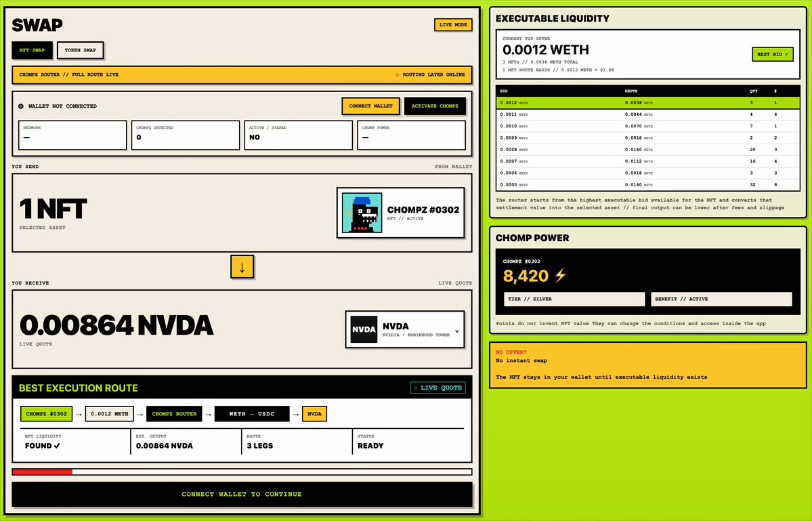Click the Status Ready value
812x521 pixels.
click(x=370, y=445)
